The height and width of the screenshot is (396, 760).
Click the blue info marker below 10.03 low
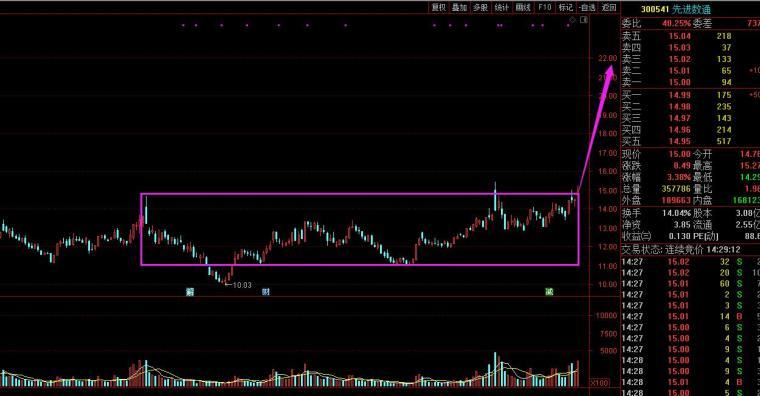[x=266, y=292]
